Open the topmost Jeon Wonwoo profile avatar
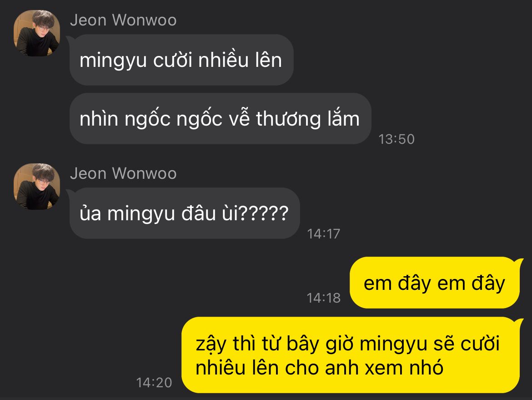This screenshot has width=532, height=400. [x=37, y=33]
